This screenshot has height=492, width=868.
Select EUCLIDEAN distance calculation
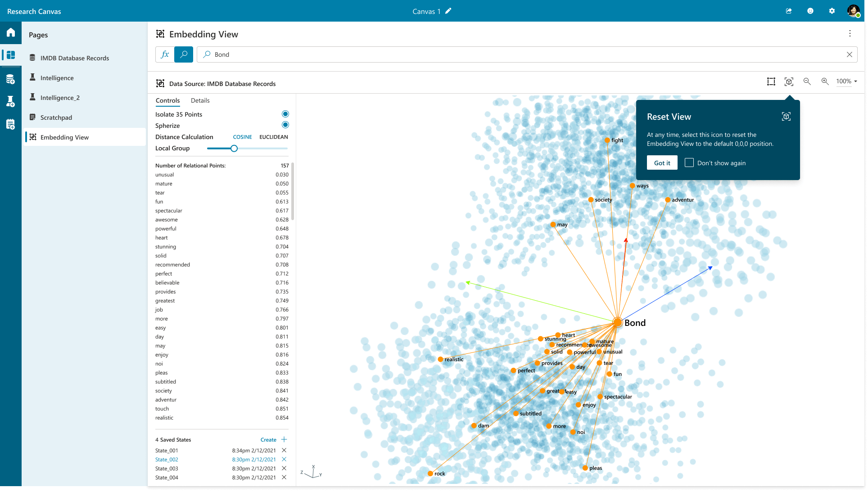tap(273, 137)
